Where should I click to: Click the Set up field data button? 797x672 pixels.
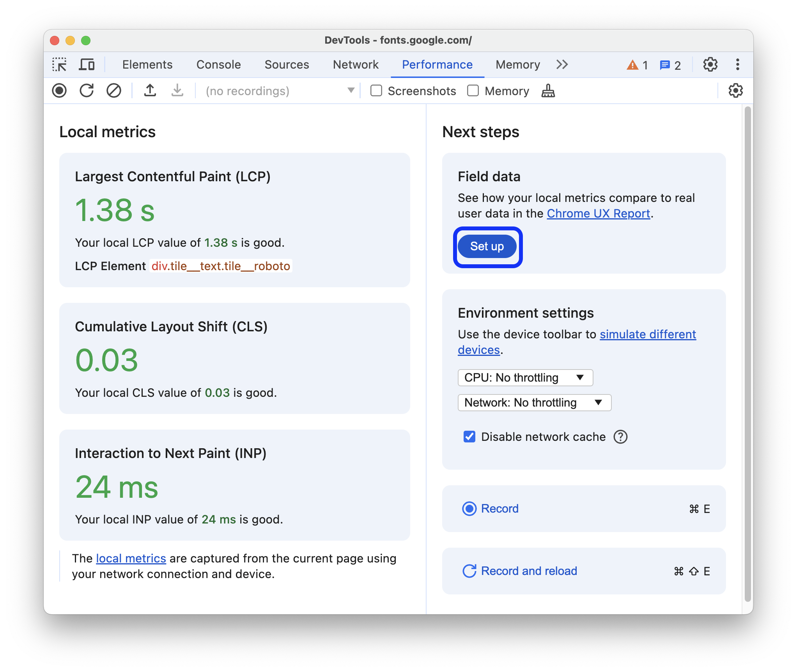click(x=486, y=247)
